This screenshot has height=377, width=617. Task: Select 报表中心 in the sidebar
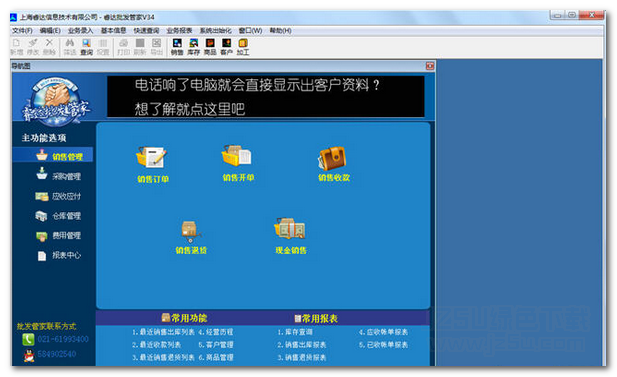[x=59, y=255]
